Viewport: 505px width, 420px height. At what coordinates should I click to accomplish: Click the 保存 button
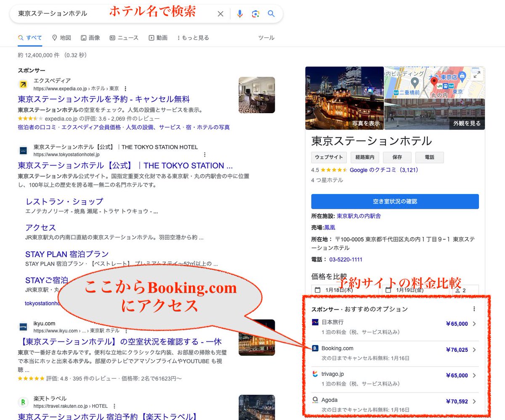pyautogui.click(x=397, y=157)
